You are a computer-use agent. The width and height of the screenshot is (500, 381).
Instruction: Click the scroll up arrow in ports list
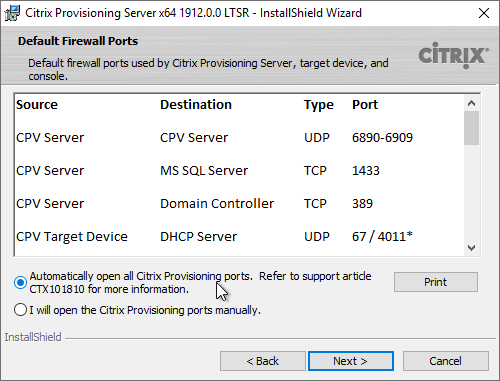(471, 103)
